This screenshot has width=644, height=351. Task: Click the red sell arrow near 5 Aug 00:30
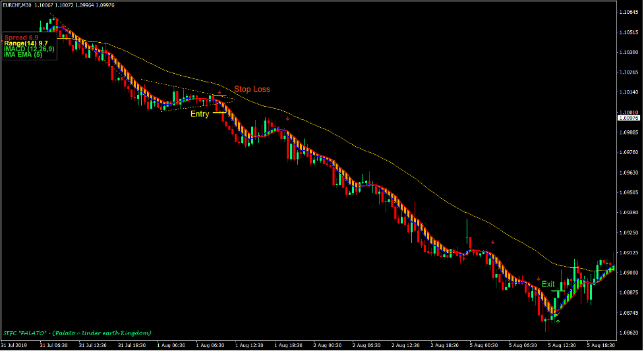[x=493, y=242]
